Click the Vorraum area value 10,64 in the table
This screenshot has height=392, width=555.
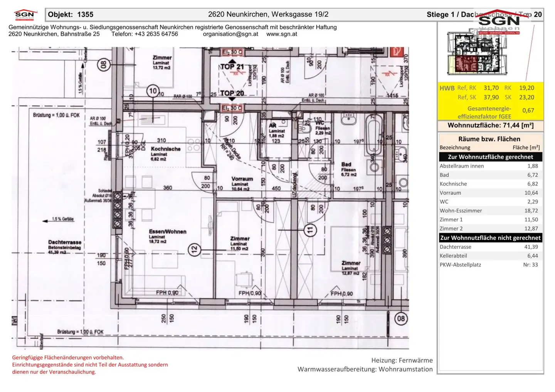coord(531,193)
